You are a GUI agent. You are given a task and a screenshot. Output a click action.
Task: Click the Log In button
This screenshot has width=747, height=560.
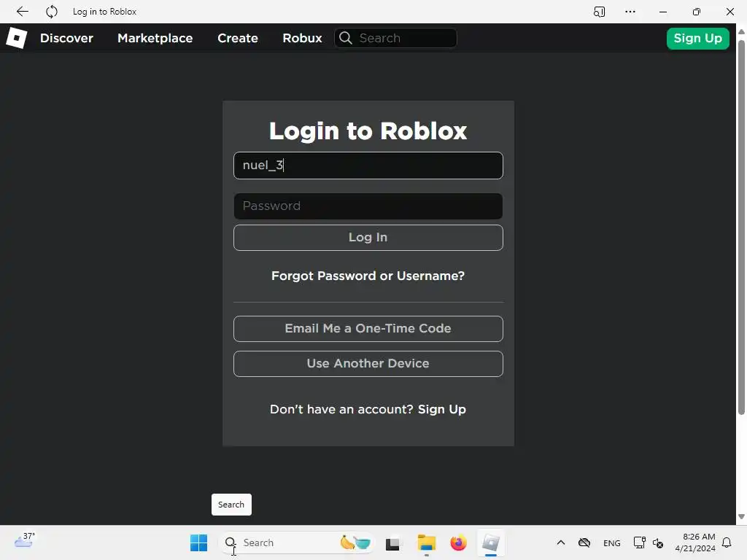click(368, 238)
